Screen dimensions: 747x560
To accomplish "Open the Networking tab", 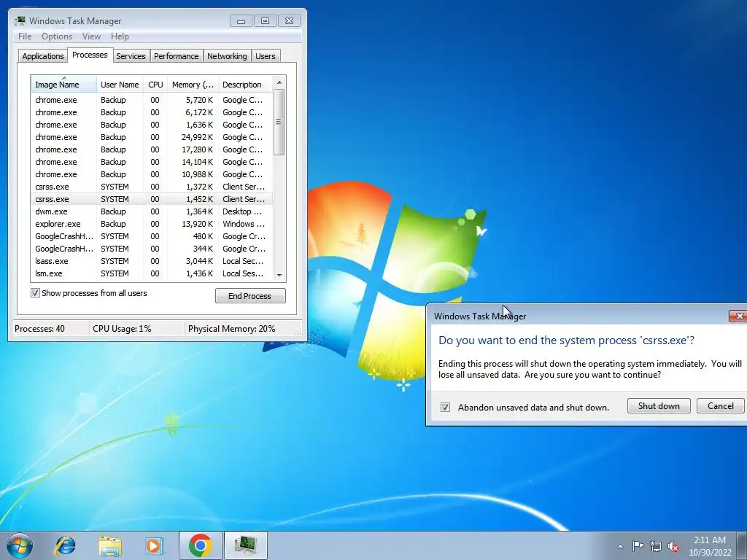I will click(227, 55).
